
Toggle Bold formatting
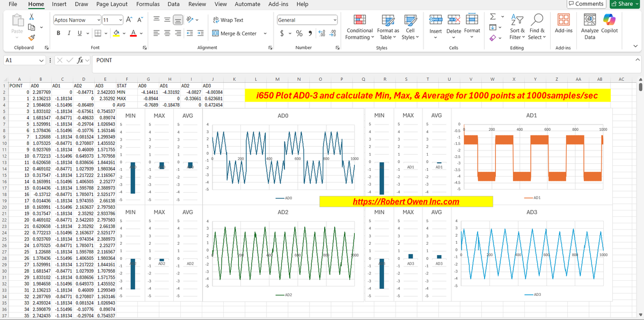click(x=58, y=33)
